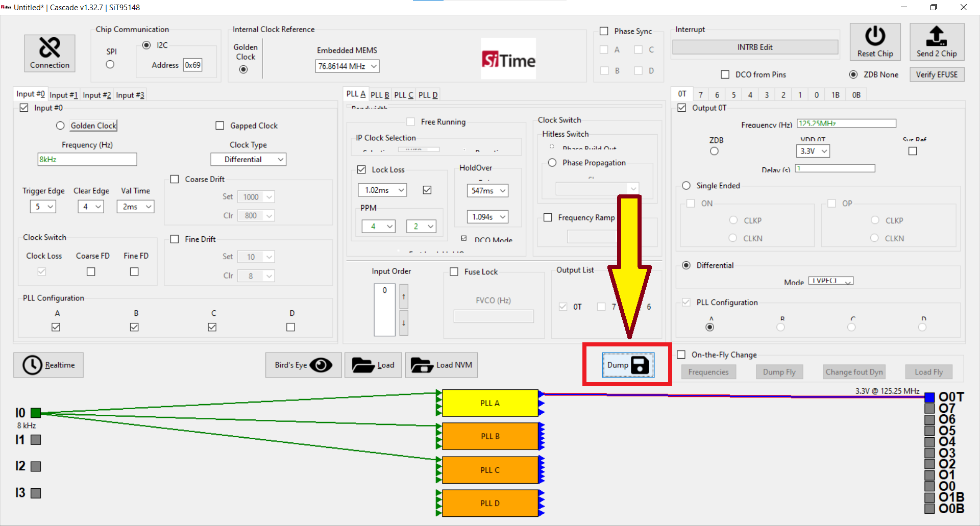Open Embedded MEMS frequency dropdown
Screen dimensions: 980x526
(347, 66)
